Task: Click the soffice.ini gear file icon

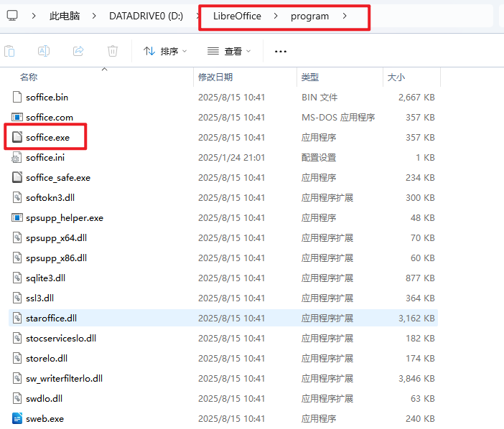Action: (x=17, y=157)
